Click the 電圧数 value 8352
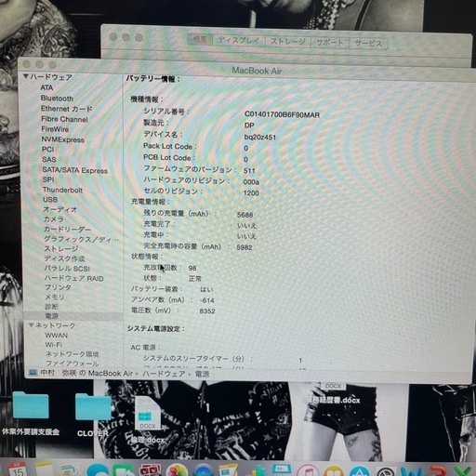The height and width of the screenshot is (476, 476). tap(207, 311)
